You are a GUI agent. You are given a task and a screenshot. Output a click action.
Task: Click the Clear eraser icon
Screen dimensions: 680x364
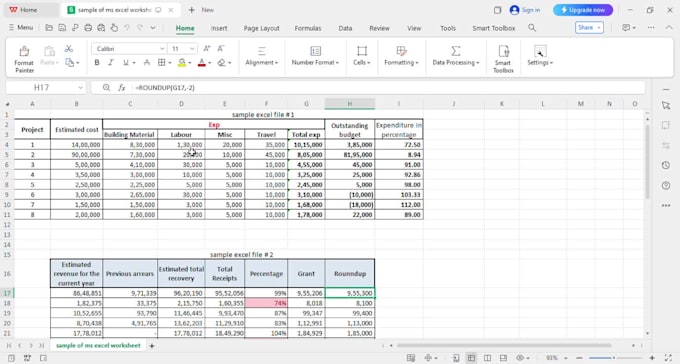222,63
